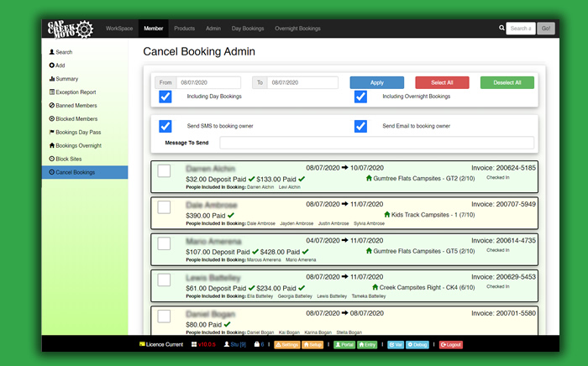The width and height of the screenshot is (588, 366).
Task: Open the Products menu
Action: point(185,29)
